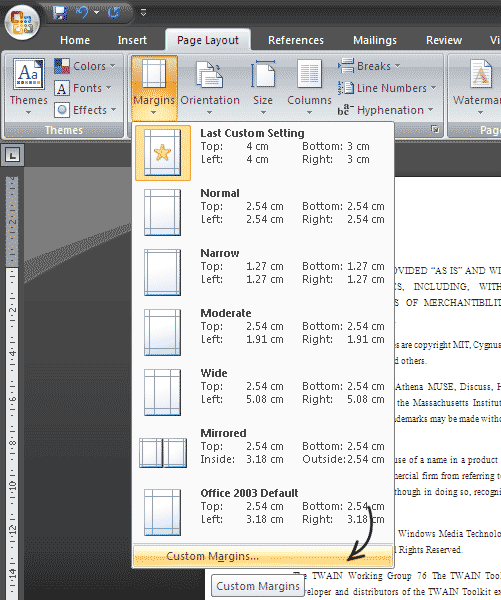Click the Mirrored two-page thumbnail
501x600 pixels.
tap(163, 453)
